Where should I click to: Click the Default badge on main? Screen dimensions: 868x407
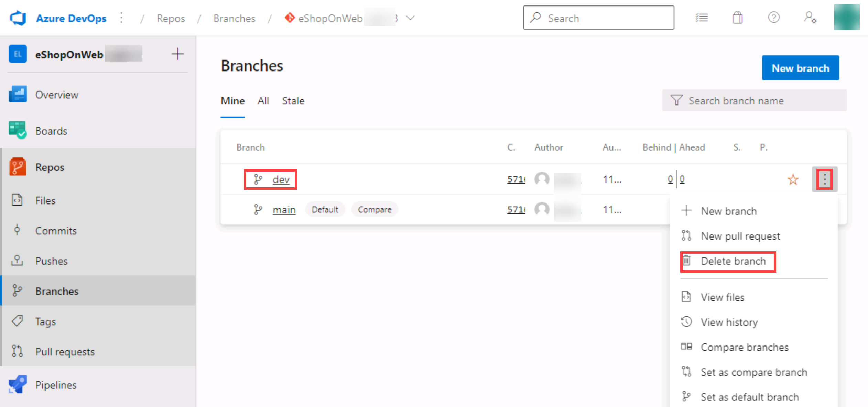pyautogui.click(x=325, y=209)
